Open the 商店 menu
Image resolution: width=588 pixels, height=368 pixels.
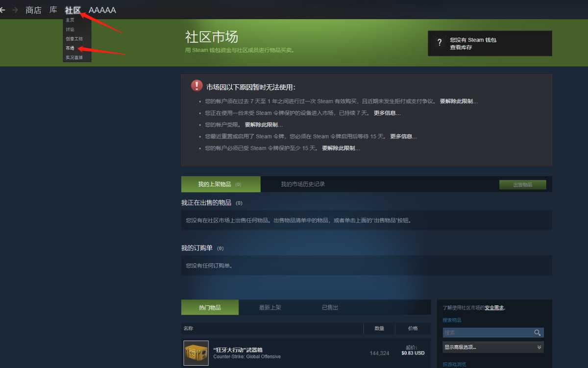33,10
